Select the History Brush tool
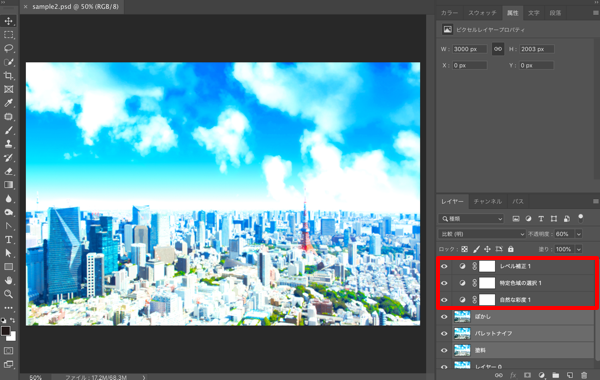This screenshot has width=600, height=380. (8, 158)
